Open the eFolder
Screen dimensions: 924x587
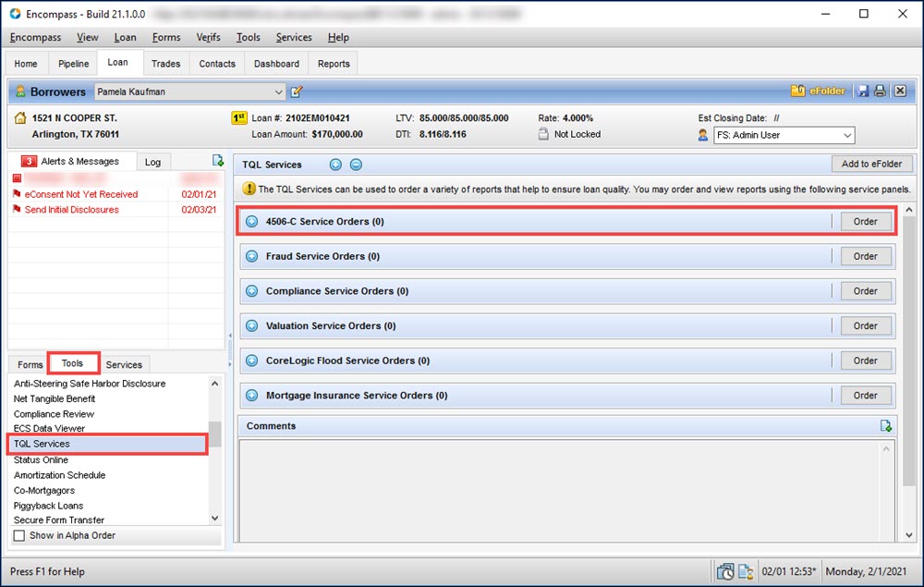818,91
